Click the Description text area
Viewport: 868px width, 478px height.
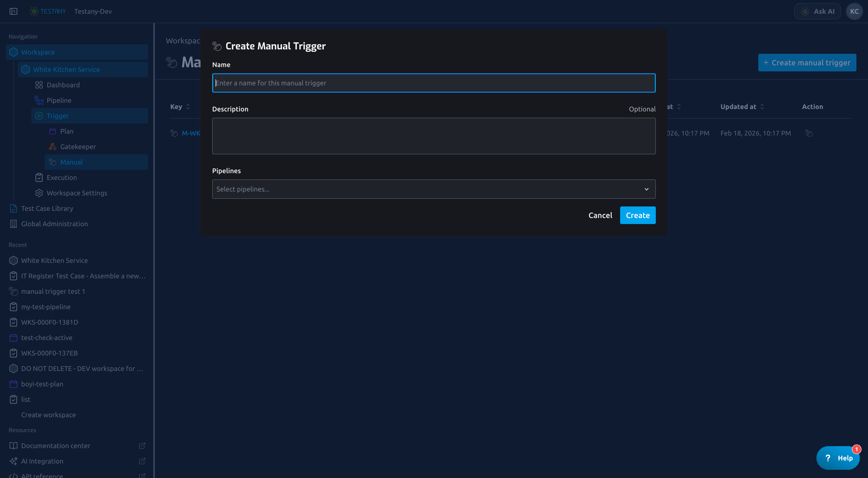coord(434,136)
